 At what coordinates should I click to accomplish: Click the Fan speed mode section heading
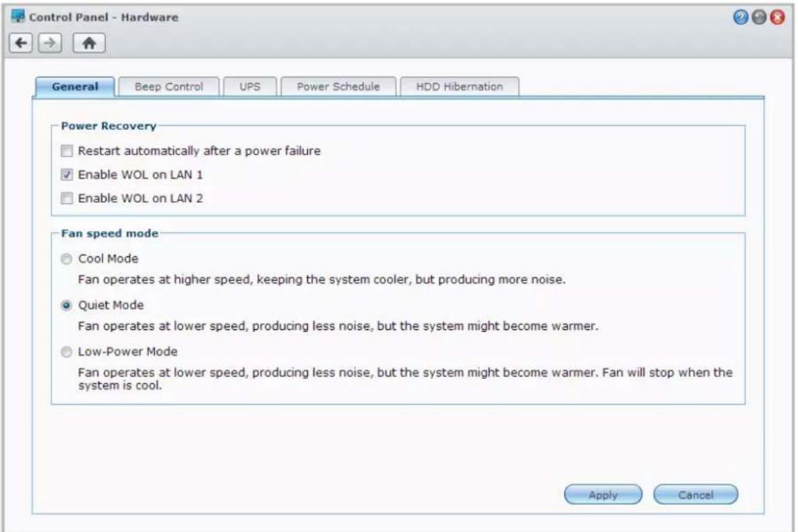coord(109,234)
